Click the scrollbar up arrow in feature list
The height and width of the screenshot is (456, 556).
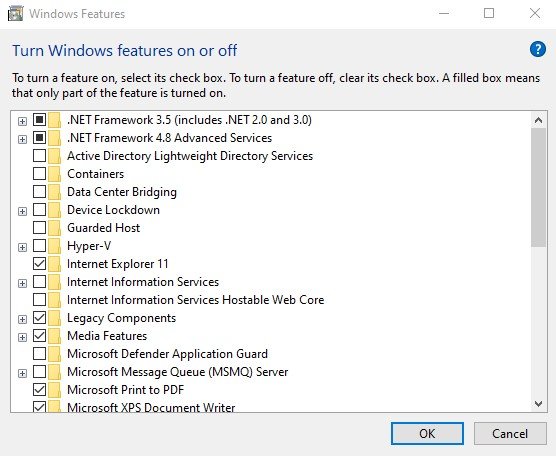538,120
